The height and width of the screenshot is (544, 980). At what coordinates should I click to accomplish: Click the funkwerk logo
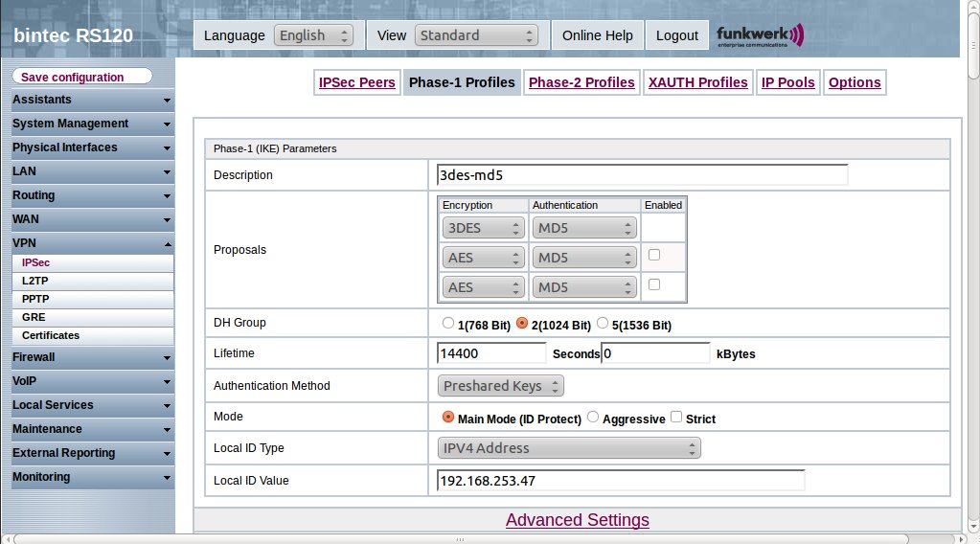[760, 35]
